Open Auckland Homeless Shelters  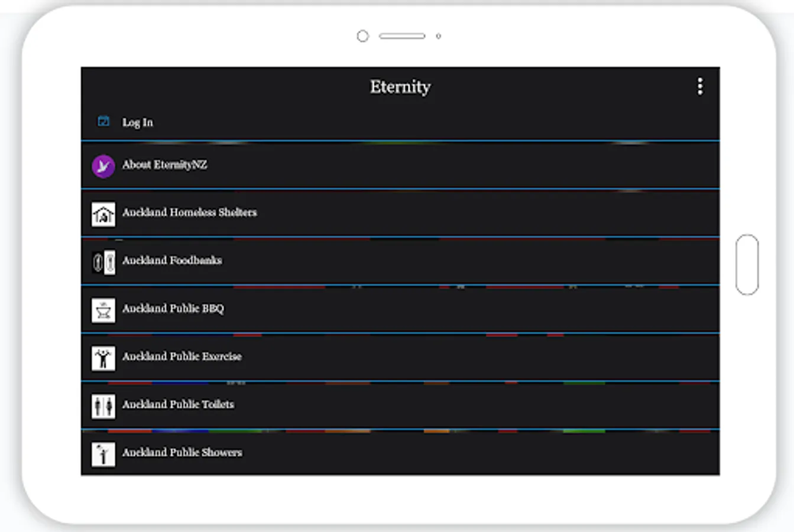tap(400, 213)
